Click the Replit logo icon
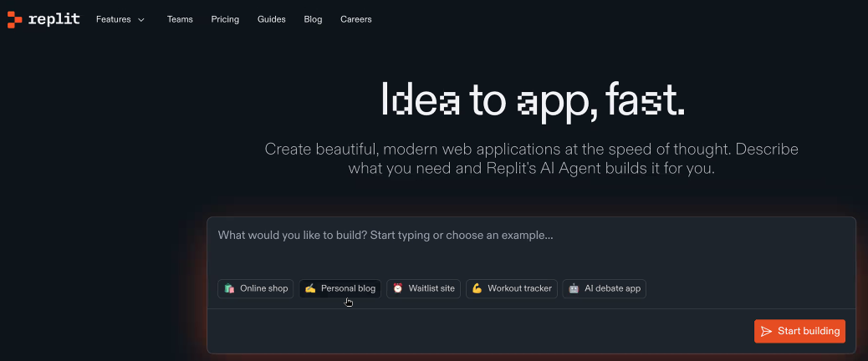Screen dimensions: 868x361 coord(14,19)
